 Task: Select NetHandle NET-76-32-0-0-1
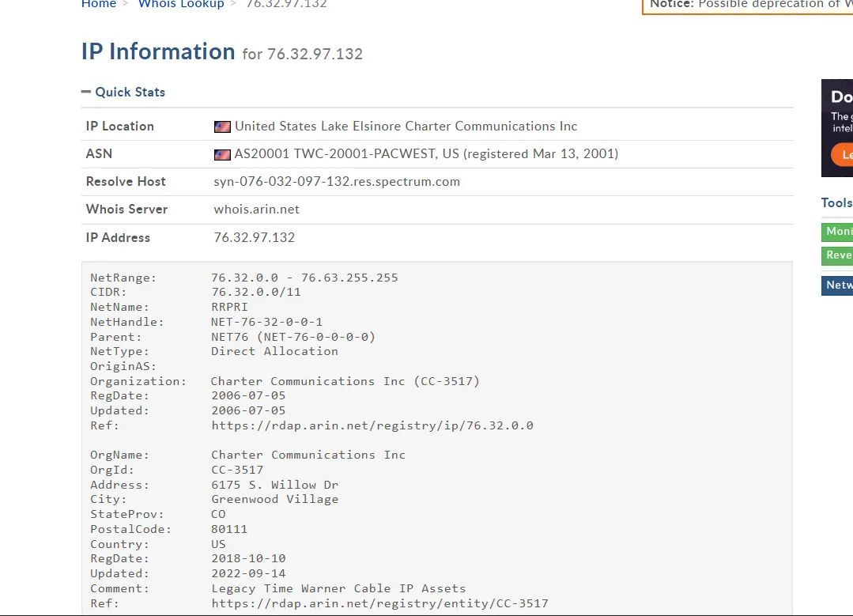[x=266, y=322]
